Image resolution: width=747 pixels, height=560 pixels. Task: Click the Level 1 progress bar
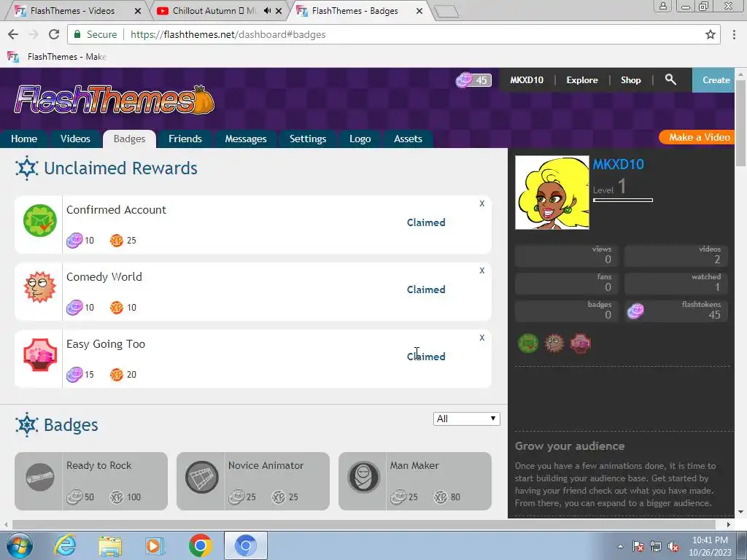(623, 200)
